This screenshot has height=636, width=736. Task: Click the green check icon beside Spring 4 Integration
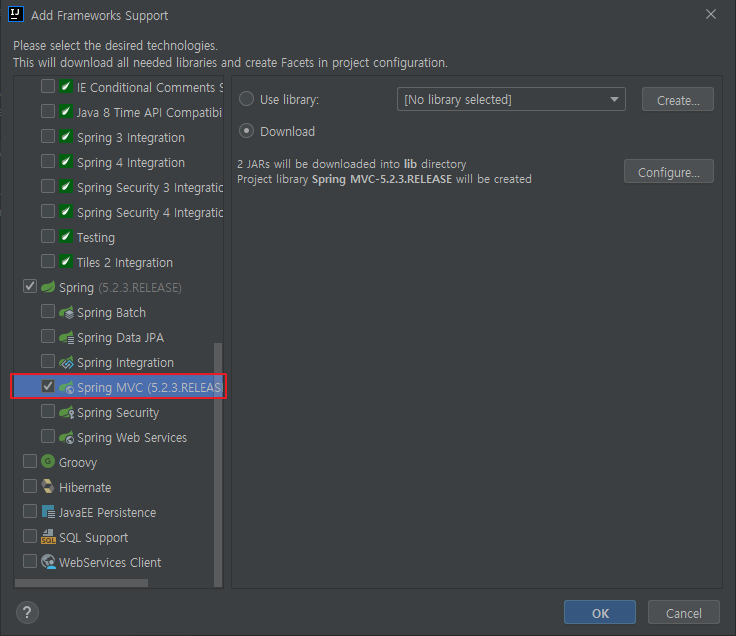[66, 161]
